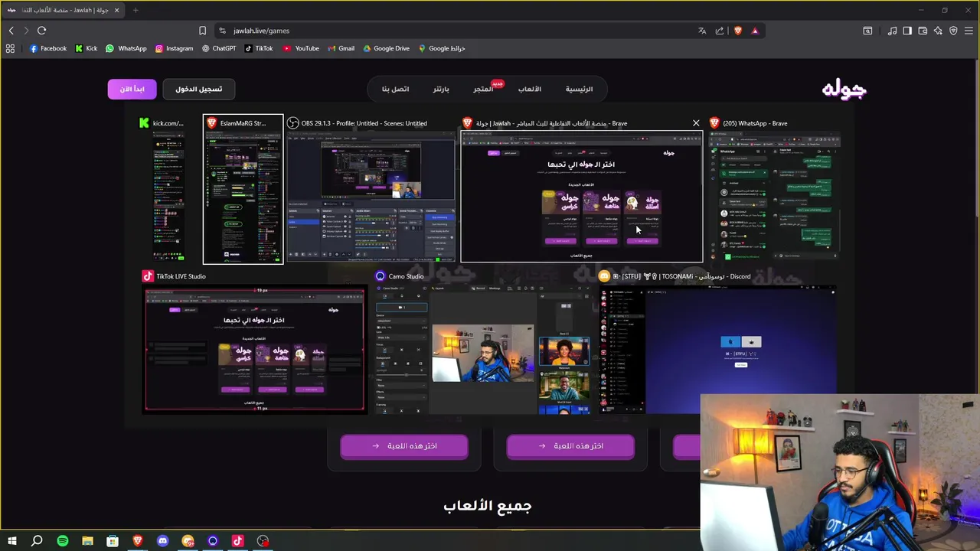Open the media playlist music-note icon
Viewport: 980px width, 551px height.
tap(892, 31)
